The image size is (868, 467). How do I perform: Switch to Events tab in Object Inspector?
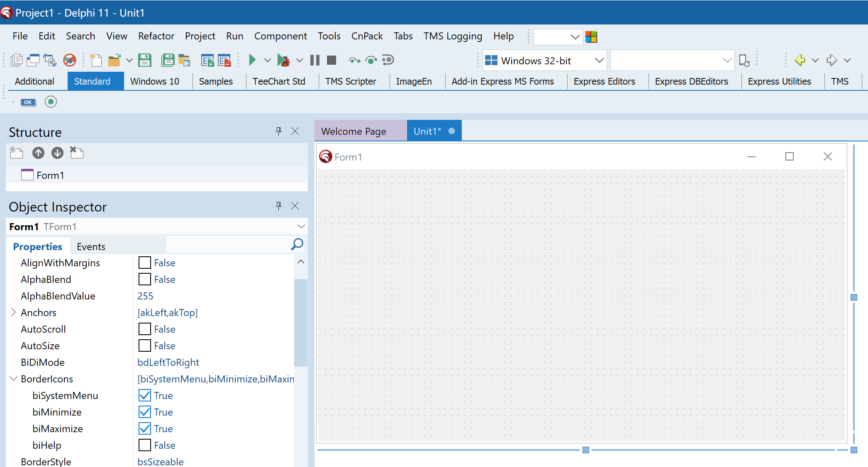pyautogui.click(x=91, y=247)
